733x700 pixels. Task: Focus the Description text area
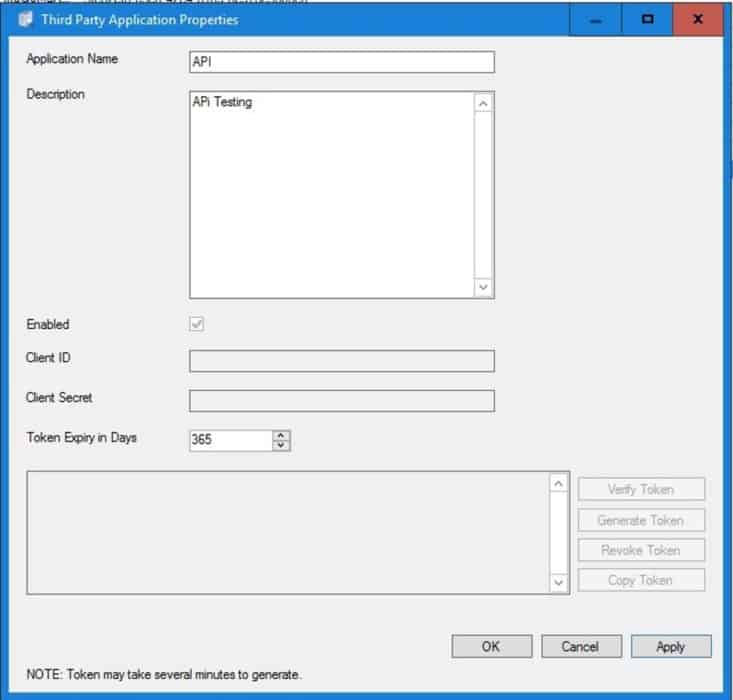[330, 195]
